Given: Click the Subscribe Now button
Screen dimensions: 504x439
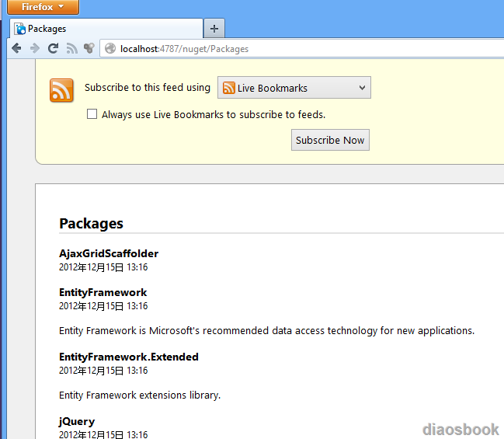Looking at the screenshot, I should click(330, 140).
